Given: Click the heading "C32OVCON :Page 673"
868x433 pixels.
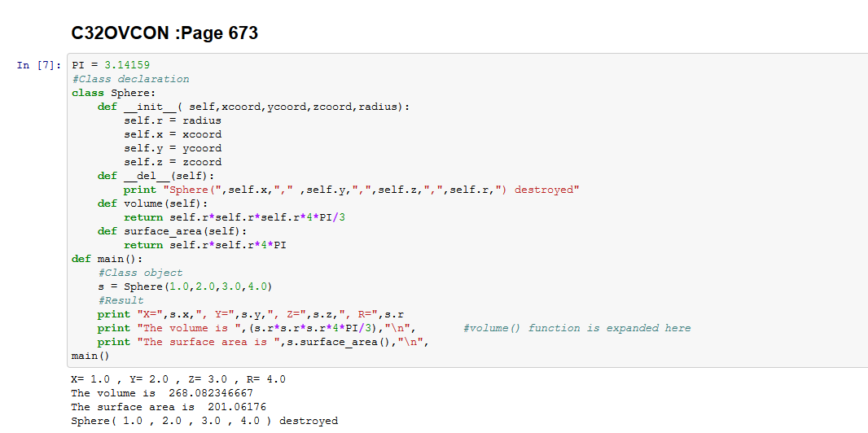Looking at the screenshot, I should coord(164,33).
